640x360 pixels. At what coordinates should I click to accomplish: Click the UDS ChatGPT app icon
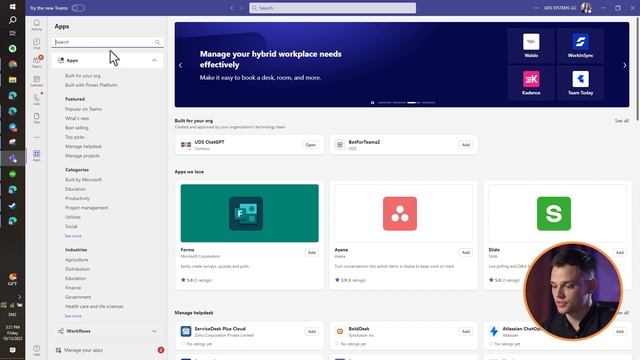tap(186, 145)
